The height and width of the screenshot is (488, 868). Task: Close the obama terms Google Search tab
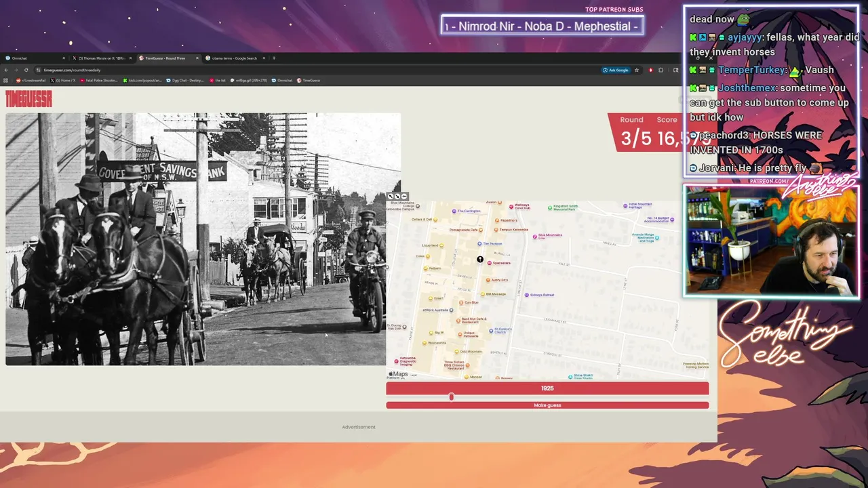click(264, 58)
